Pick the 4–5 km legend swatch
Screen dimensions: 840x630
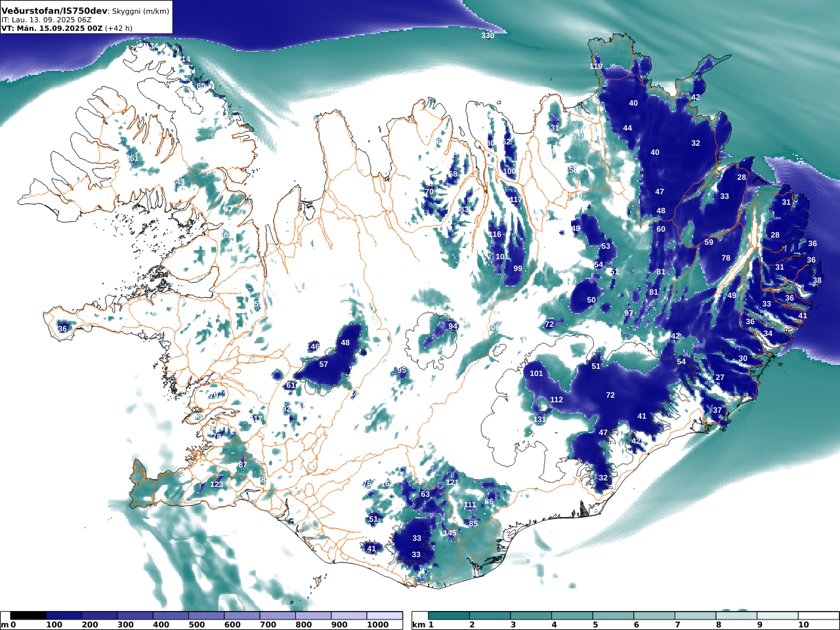[x=572, y=616]
